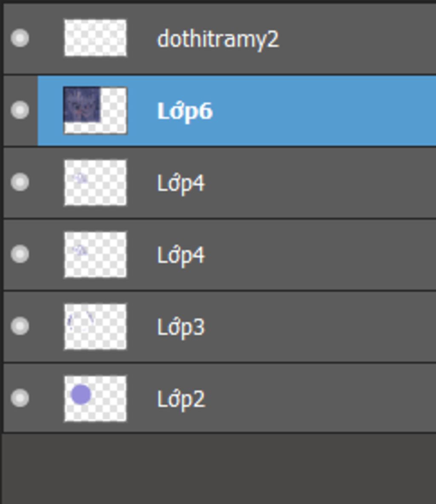This screenshot has height=504, width=436.
Task: Click the dothitramy2 layer thumbnail
Action: tap(95, 38)
